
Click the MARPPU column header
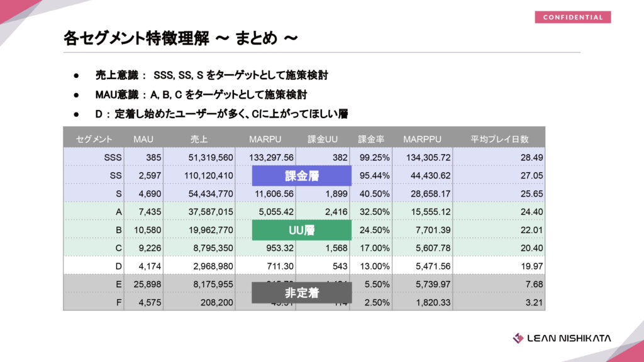(x=422, y=139)
